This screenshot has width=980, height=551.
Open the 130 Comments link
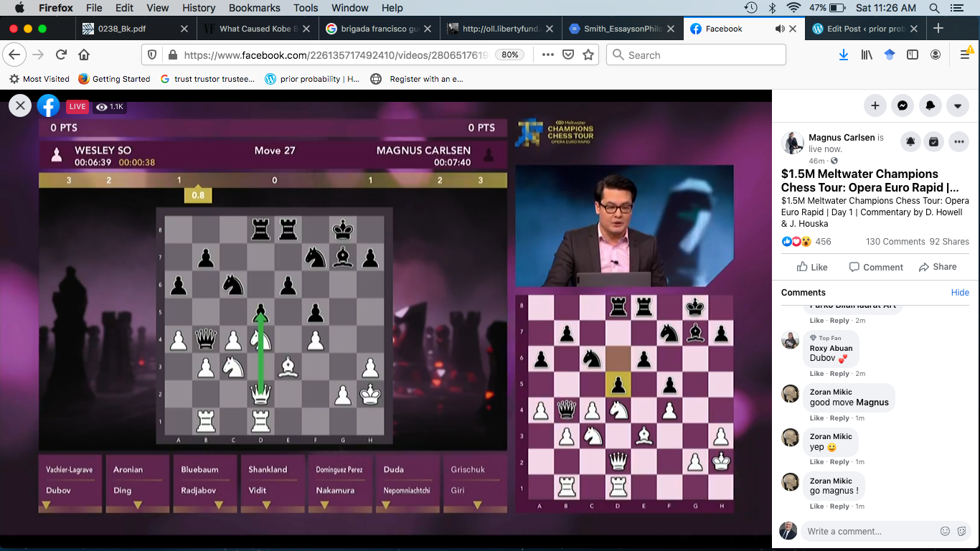pyautogui.click(x=894, y=242)
